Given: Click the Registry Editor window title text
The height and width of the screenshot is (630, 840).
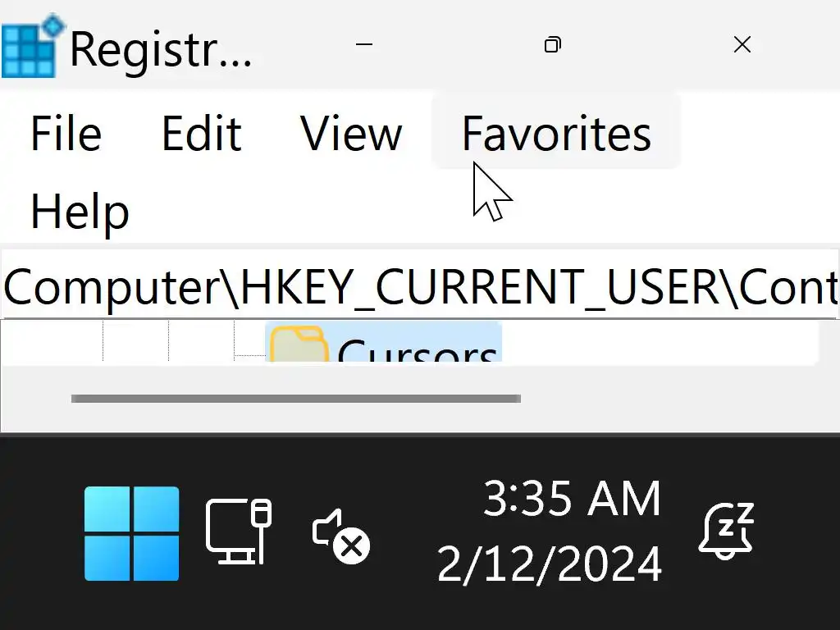Looking at the screenshot, I should (x=161, y=49).
